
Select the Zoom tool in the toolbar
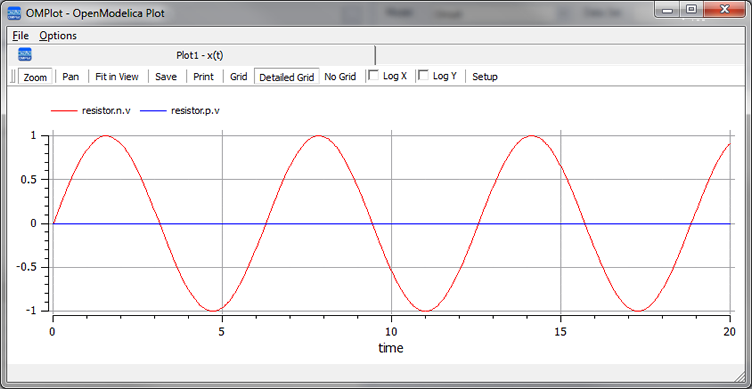(35, 77)
